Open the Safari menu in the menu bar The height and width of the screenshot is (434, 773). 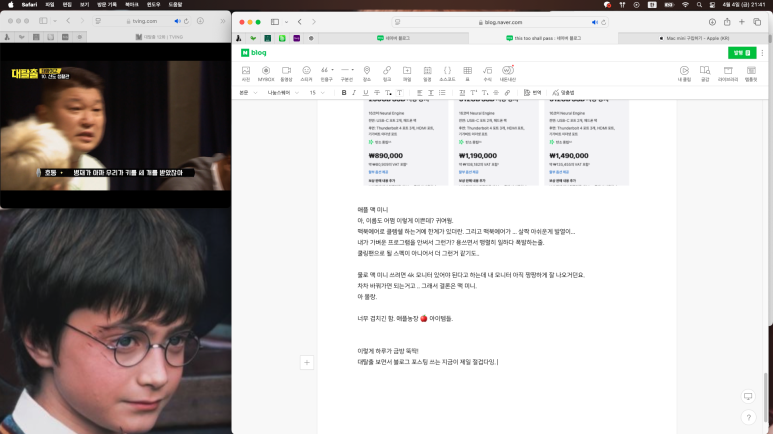[x=29, y=4]
